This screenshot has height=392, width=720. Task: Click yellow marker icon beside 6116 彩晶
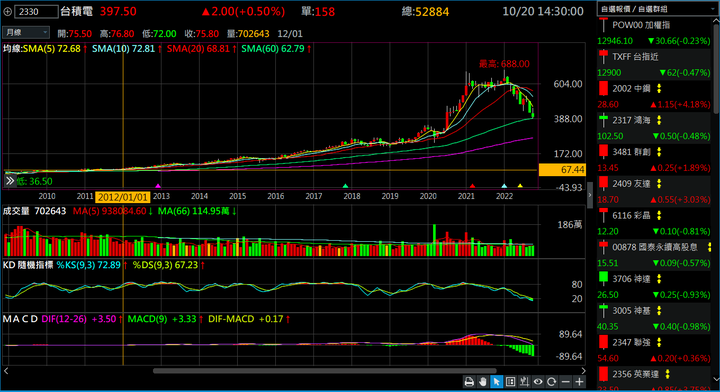(659, 215)
